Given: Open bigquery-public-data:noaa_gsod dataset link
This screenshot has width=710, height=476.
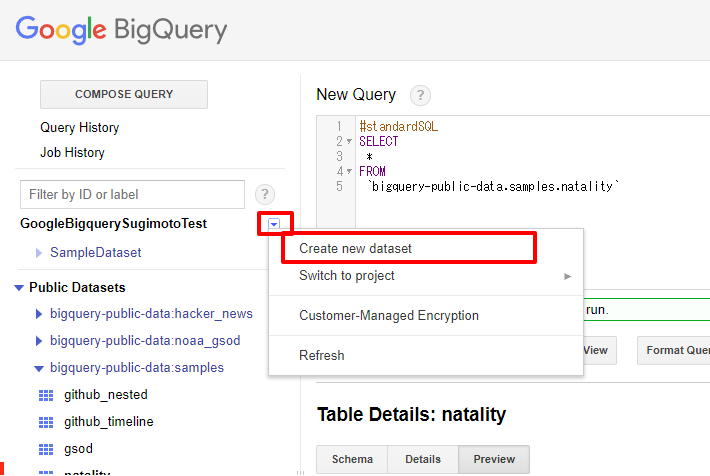Looking at the screenshot, I should pos(145,341).
